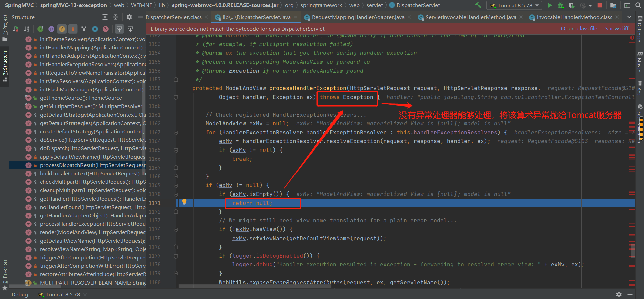Open the Database tool window

tap(640, 29)
